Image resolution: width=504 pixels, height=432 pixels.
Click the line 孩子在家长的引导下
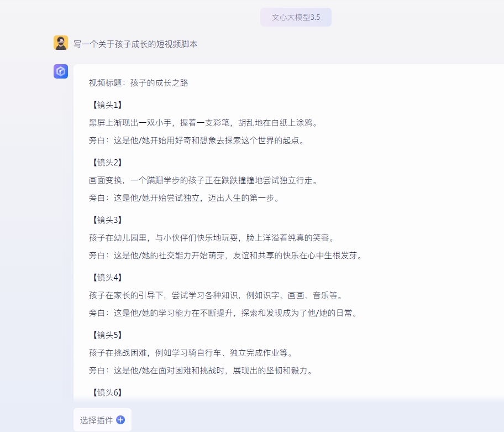click(x=216, y=295)
